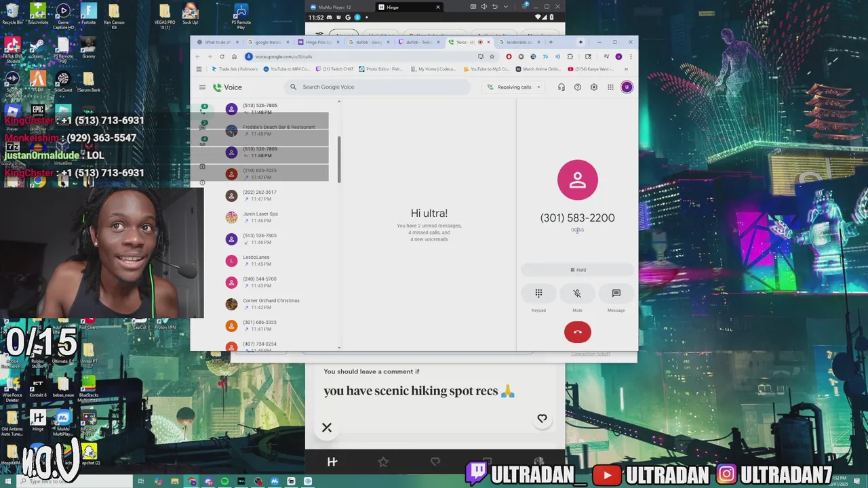Image resolution: width=868 pixels, height=488 pixels.
Task: Open the Hinge home tab at the bottom
Action: [x=332, y=462]
